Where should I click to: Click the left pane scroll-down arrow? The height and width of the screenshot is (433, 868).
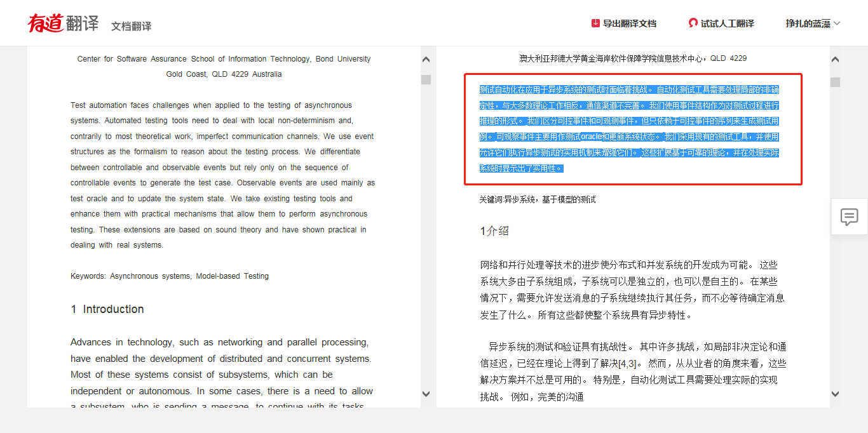point(426,394)
